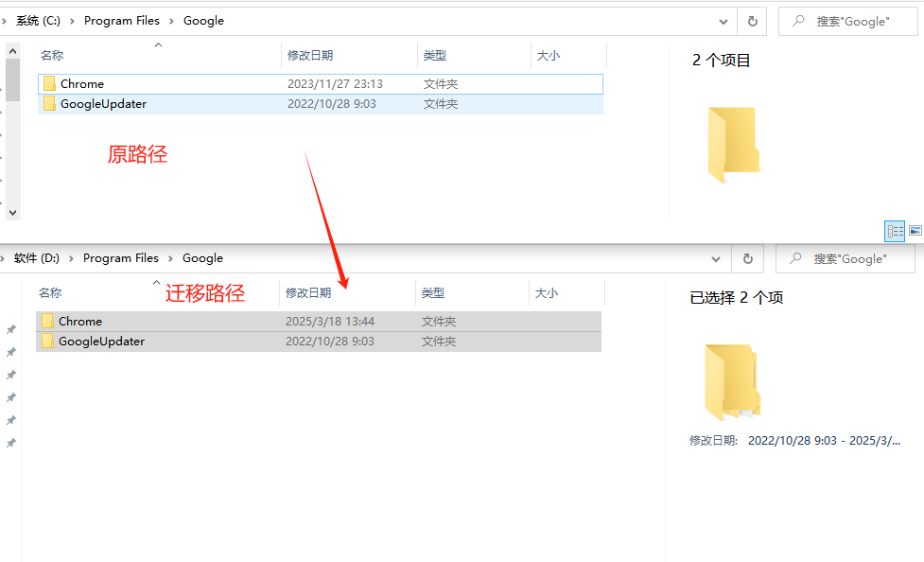Open the address bar history dropdown in the C: window

(724, 21)
